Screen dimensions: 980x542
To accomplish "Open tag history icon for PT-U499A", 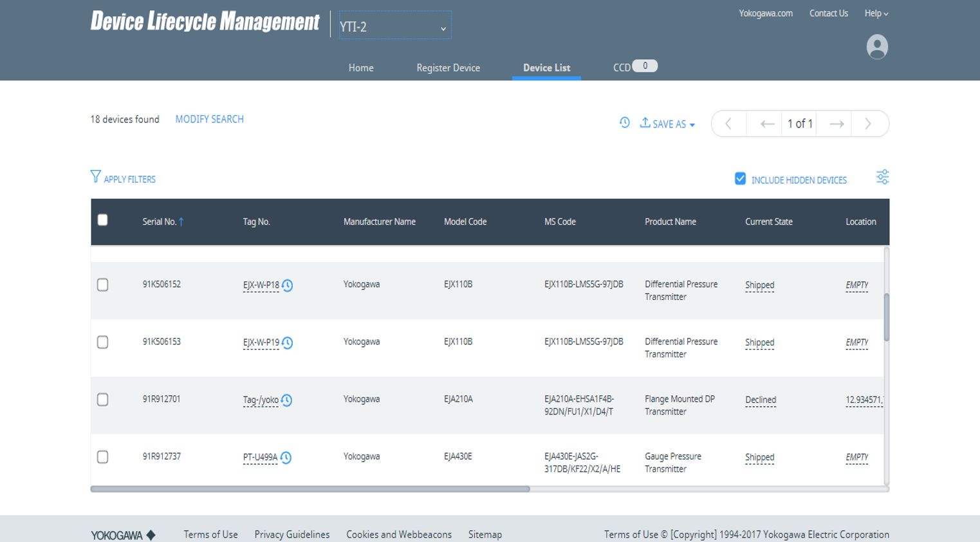I will pos(286,458).
